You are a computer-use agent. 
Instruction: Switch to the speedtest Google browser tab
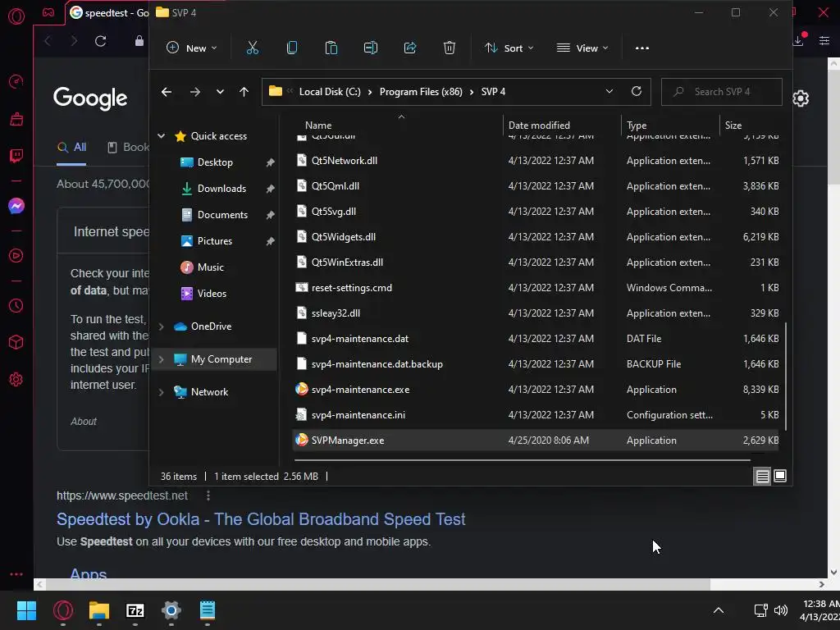click(x=108, y=13)
